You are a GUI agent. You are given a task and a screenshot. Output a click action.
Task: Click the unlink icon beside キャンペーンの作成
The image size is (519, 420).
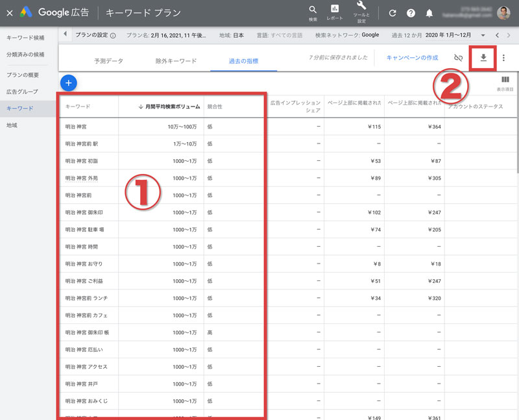point(459,58)
